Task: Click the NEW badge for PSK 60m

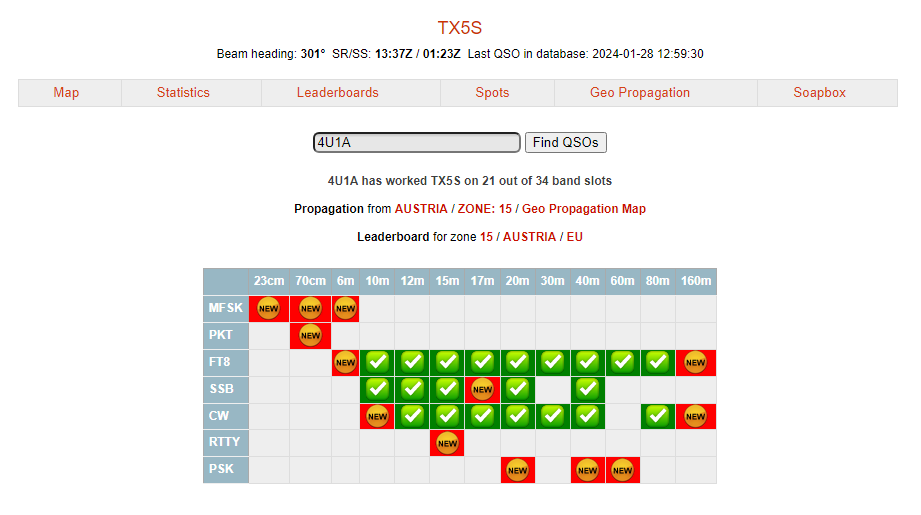Action: tap(622, 470)
